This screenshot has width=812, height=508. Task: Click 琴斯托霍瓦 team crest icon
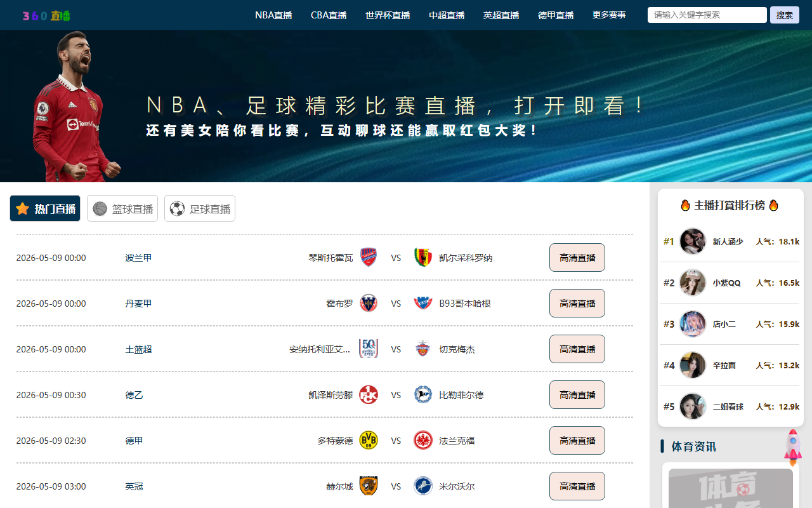[369, 257]
